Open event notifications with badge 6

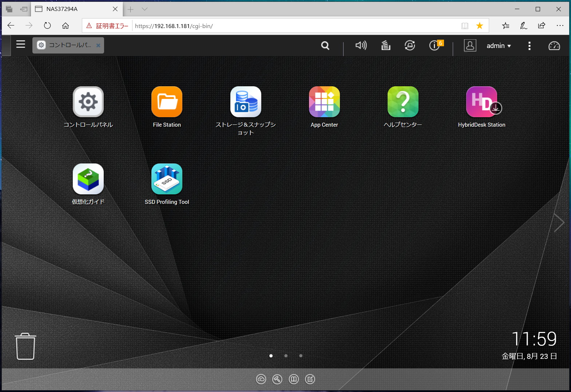436,45
